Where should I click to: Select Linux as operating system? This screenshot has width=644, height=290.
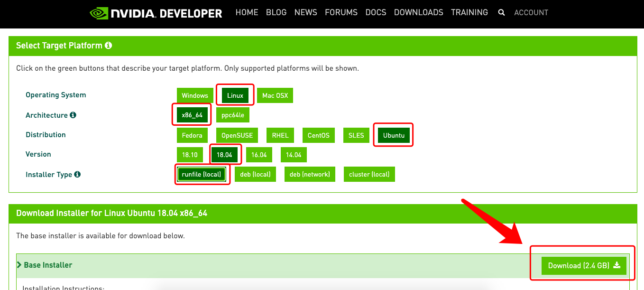point(235,95)
